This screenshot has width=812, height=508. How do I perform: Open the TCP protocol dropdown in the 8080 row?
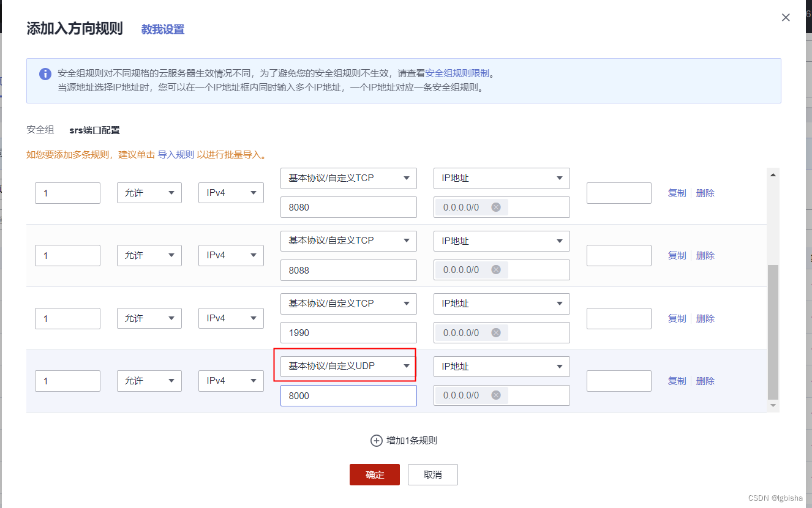click(348, 178)
